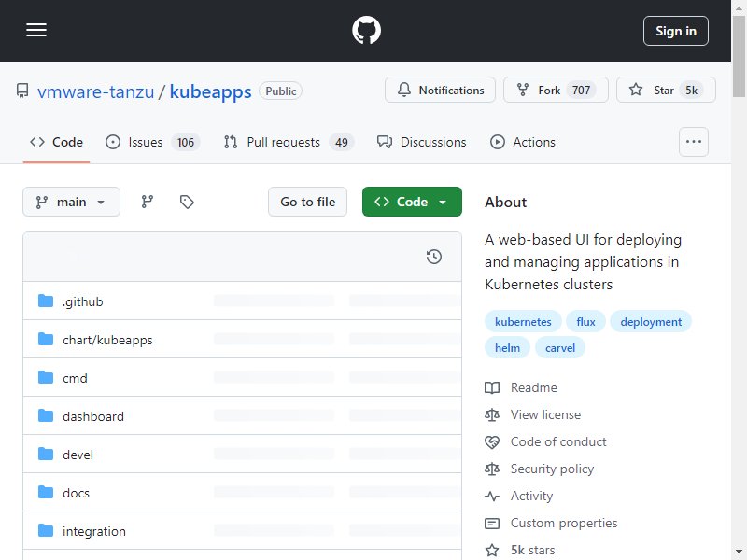This screenshot has width=747, height=560.
Task: Open the hamburger navigation menu
Action: pos(36,31)
